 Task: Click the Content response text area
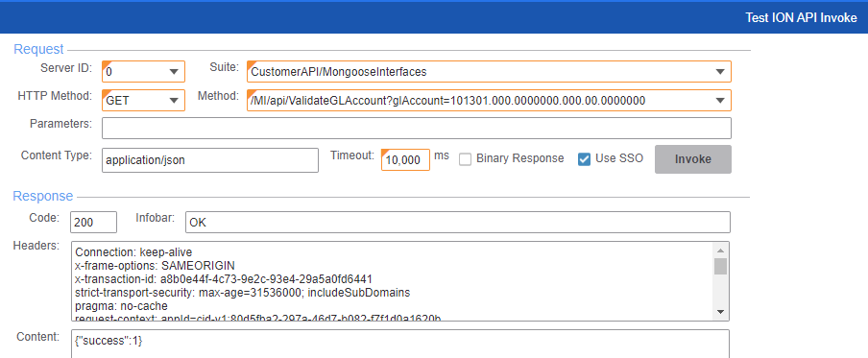point(400,344)
